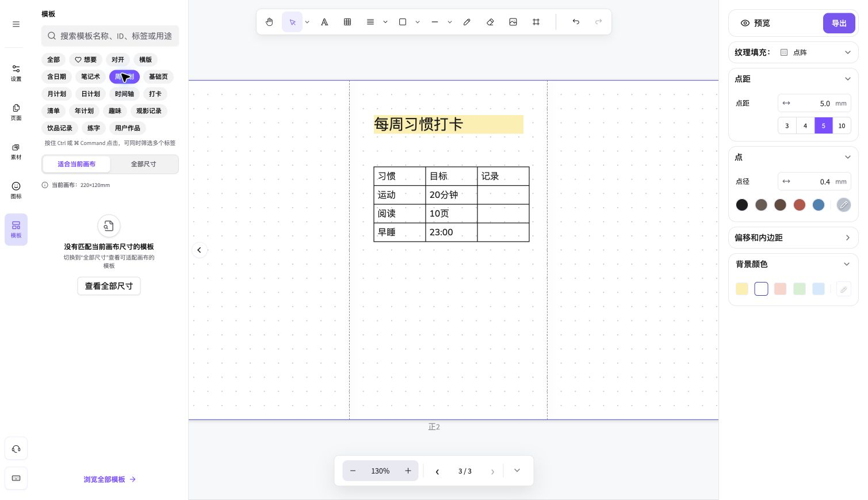Filter by 全部 tag
The width and height of the screenshot is (868, 500).
click(x=53, y=60)
